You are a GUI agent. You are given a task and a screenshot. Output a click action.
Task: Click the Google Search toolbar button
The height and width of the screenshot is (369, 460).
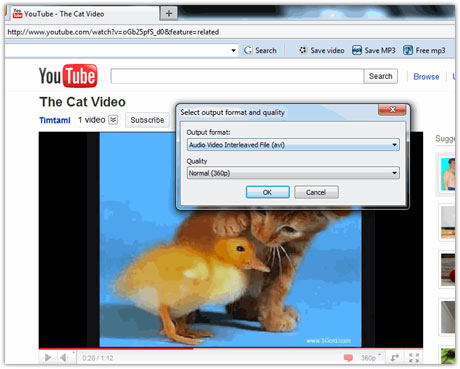tap(260, 51)
